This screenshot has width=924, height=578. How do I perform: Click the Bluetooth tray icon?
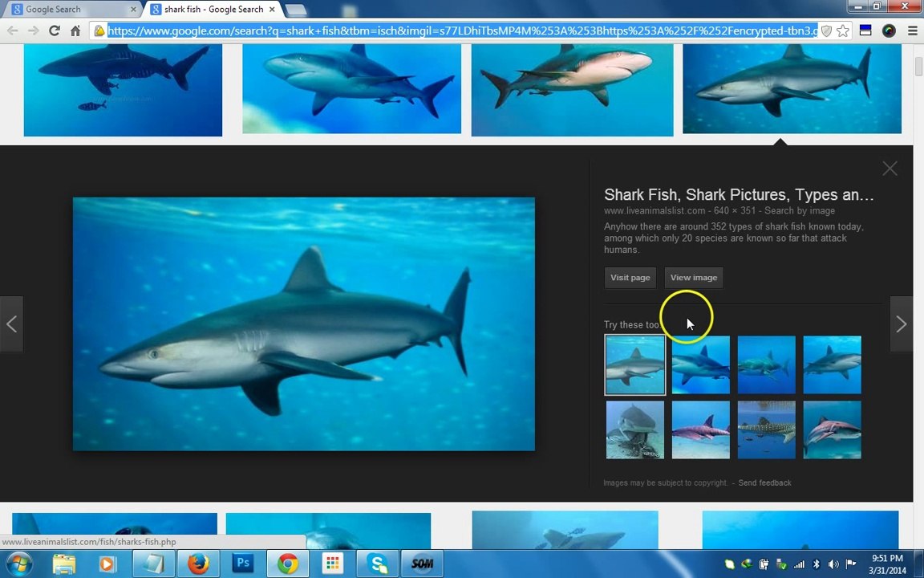(x=816, y=564)
